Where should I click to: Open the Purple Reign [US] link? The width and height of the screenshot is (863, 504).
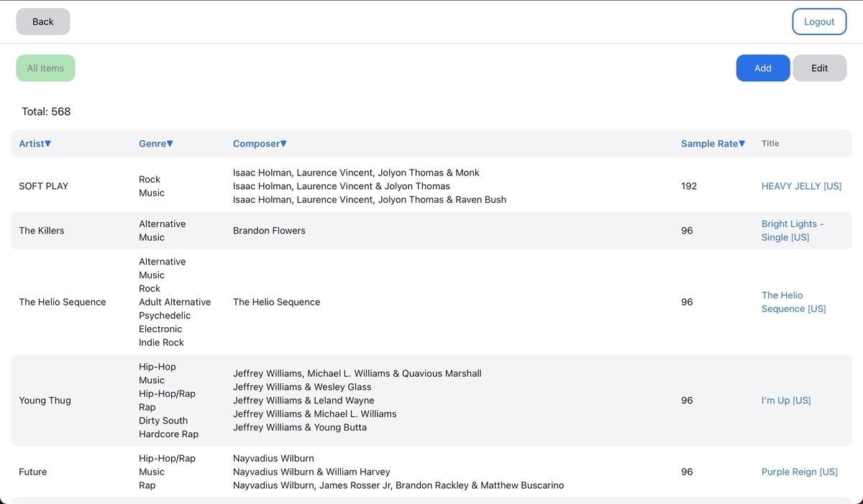coord(799,472)
